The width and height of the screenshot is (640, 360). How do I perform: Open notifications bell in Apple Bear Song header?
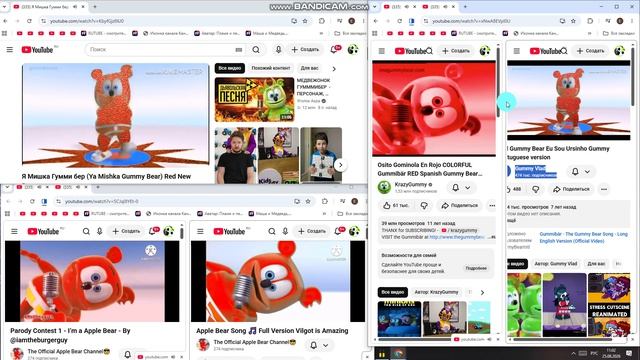tap(339, 231)
